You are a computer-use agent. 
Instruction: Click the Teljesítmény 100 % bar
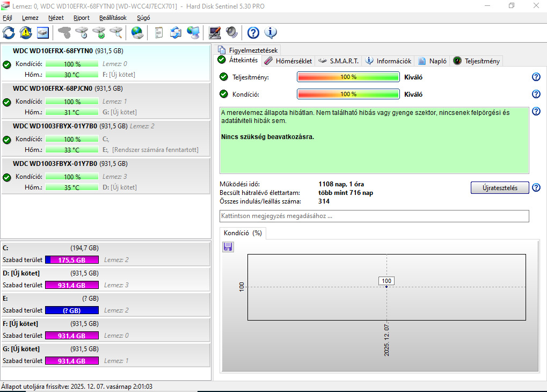click(x=348, y=77)
